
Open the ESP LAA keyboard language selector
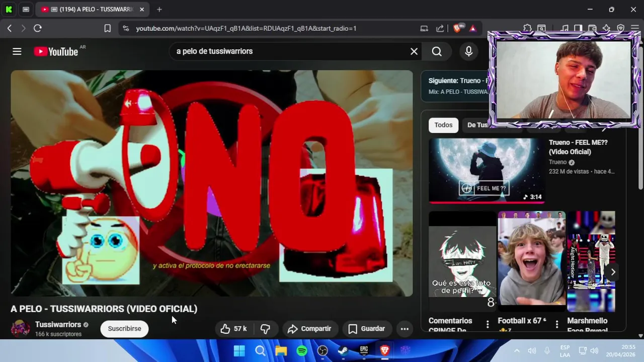click(x=565, y=351)
